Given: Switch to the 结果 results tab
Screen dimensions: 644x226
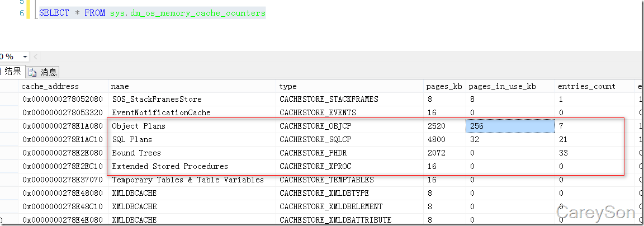Looking at the screenshot, I should [x=11, y=72].
